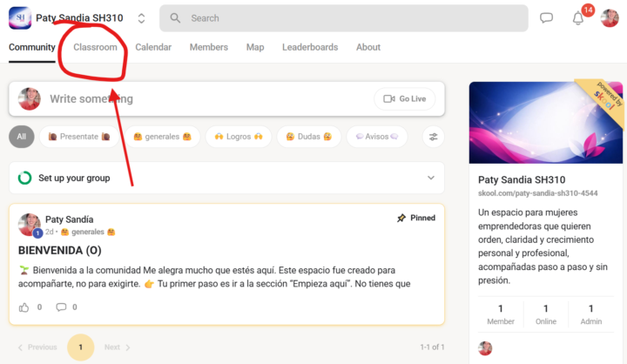This screenshot has width=627, height=364.
Task: Filter posts by Avisos category
Action: tap(377, 137)
